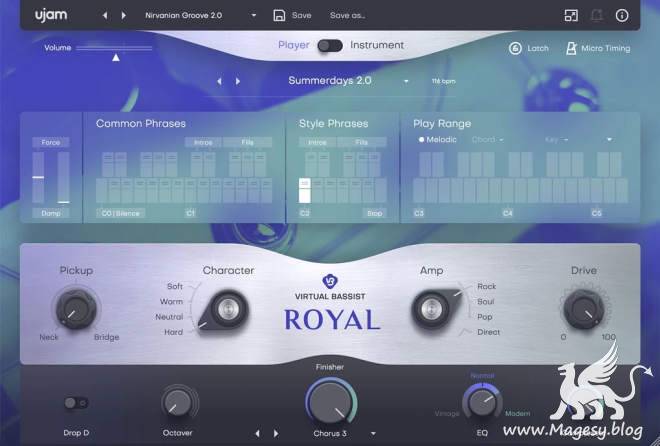Set Character to Soft
This screenshot has height=446, width=660.
click(175, 287)
